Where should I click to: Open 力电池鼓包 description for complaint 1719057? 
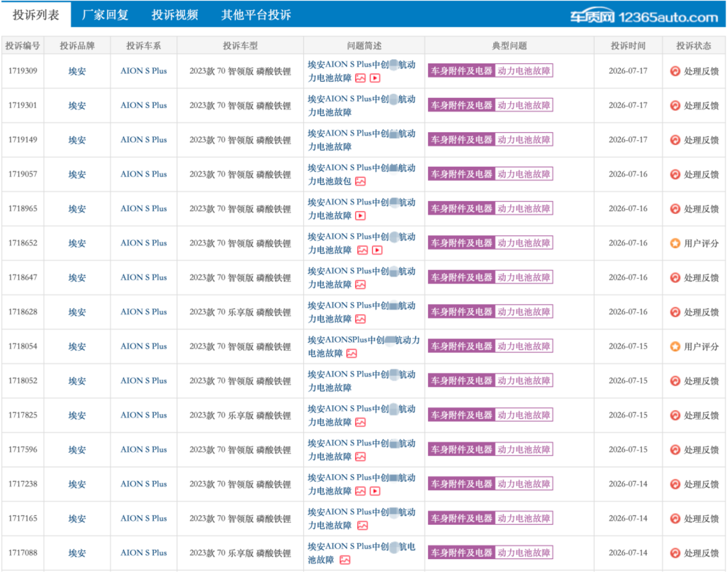tap(330, 181)
